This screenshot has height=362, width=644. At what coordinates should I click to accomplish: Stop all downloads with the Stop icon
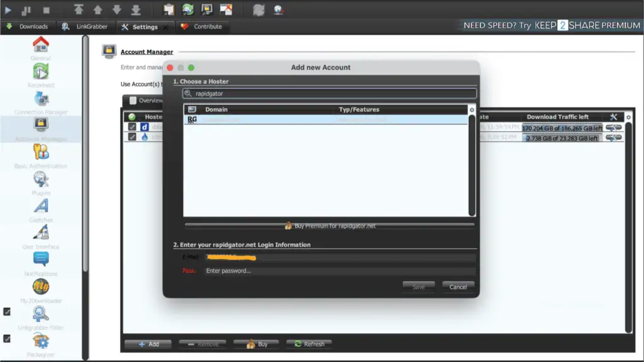coord(46,10)
